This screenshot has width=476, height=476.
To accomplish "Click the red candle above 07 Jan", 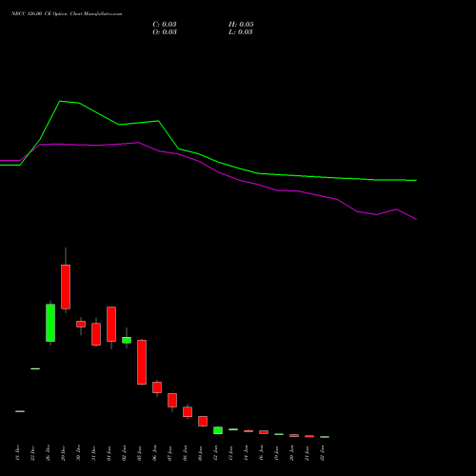I will coord(172,400).
